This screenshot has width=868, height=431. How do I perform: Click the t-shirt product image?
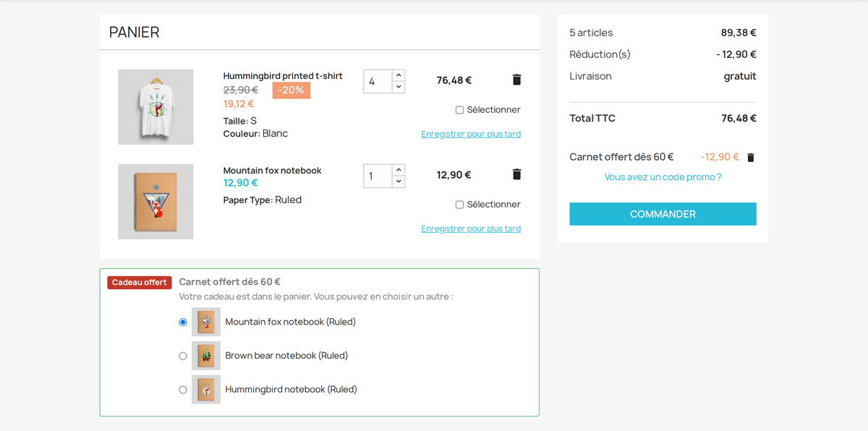(156, 107)
